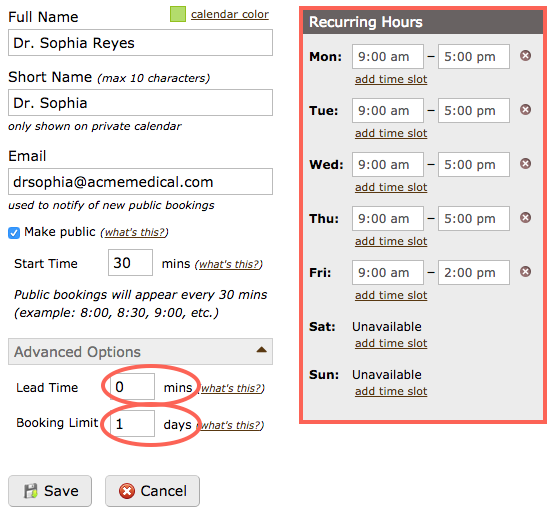Select the Booking Limit days field
The height and width of the screenshot is (514, 552).
click(x=132, y=424)
